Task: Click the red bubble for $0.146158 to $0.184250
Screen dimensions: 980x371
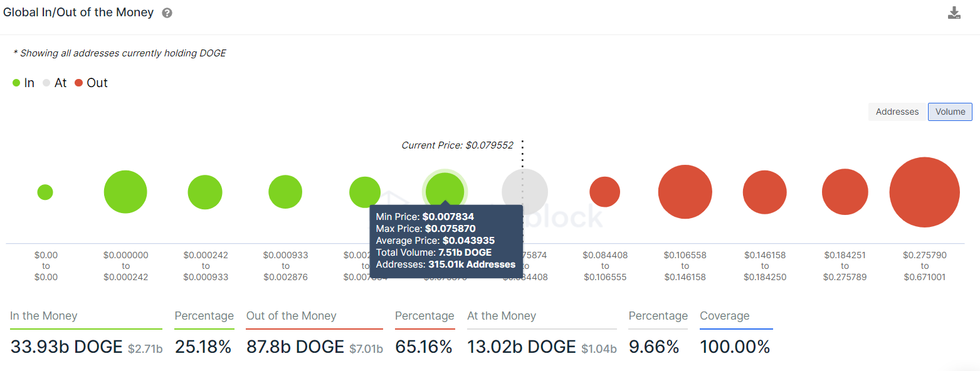Action: click(x=765, y=192)
